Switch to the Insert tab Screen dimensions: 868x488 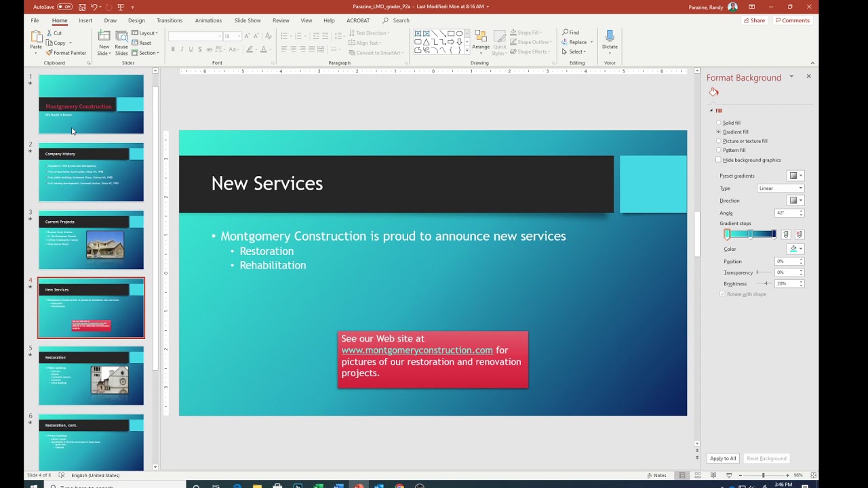85,20
